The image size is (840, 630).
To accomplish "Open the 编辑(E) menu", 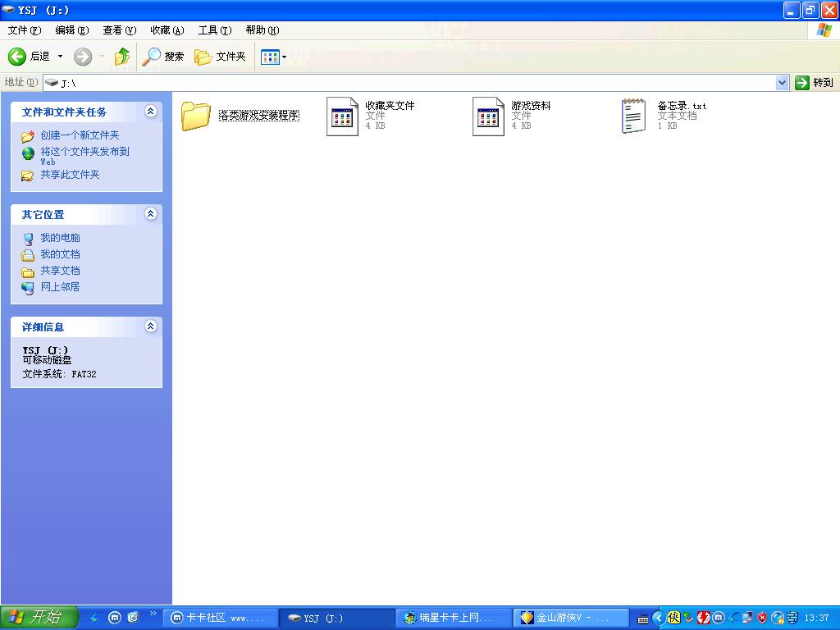I will click(x=72, y=30).
